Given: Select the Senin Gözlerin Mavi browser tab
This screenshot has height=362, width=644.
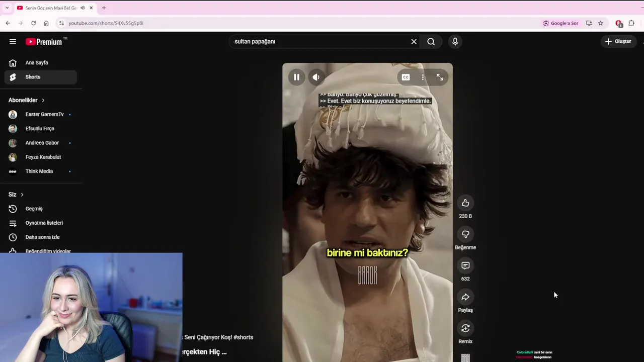Looking at the screenshot, I should click(x=55, y=8).
